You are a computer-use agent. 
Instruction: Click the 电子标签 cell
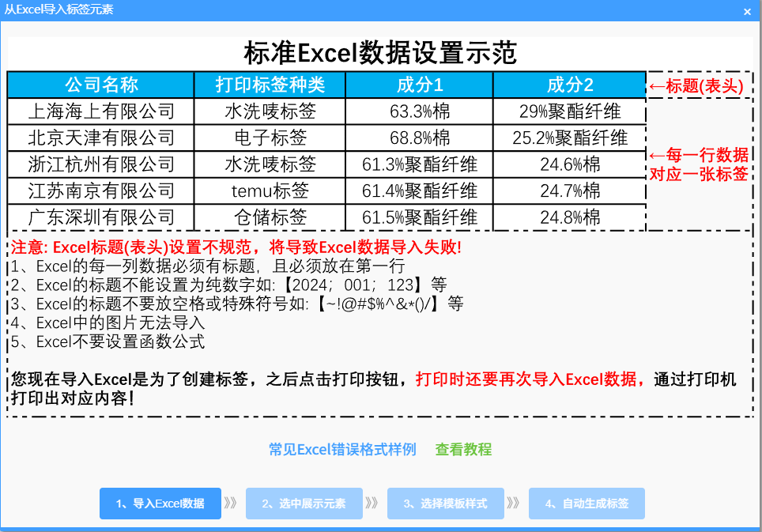click(x=270, y=138)
